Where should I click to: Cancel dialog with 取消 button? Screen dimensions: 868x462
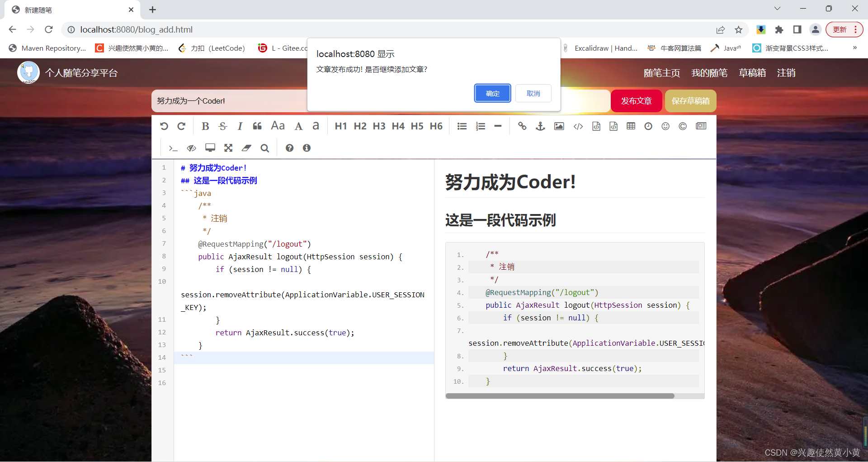point(533,93)
